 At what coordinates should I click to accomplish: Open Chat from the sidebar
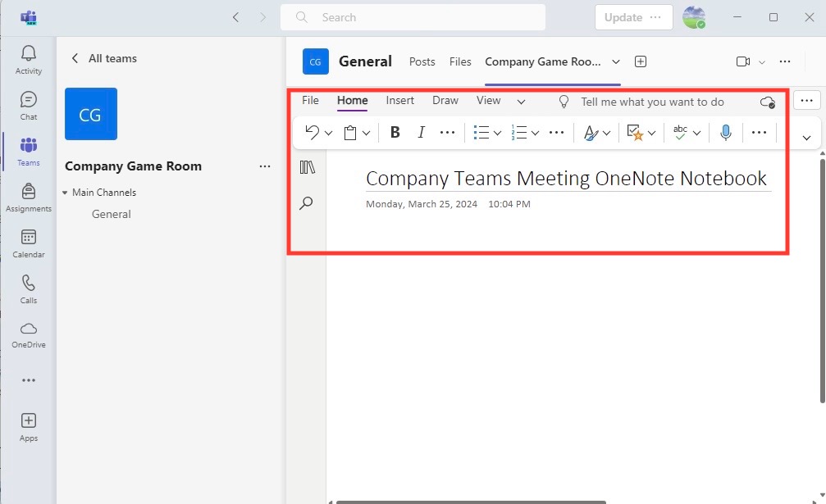coord(29,106)
